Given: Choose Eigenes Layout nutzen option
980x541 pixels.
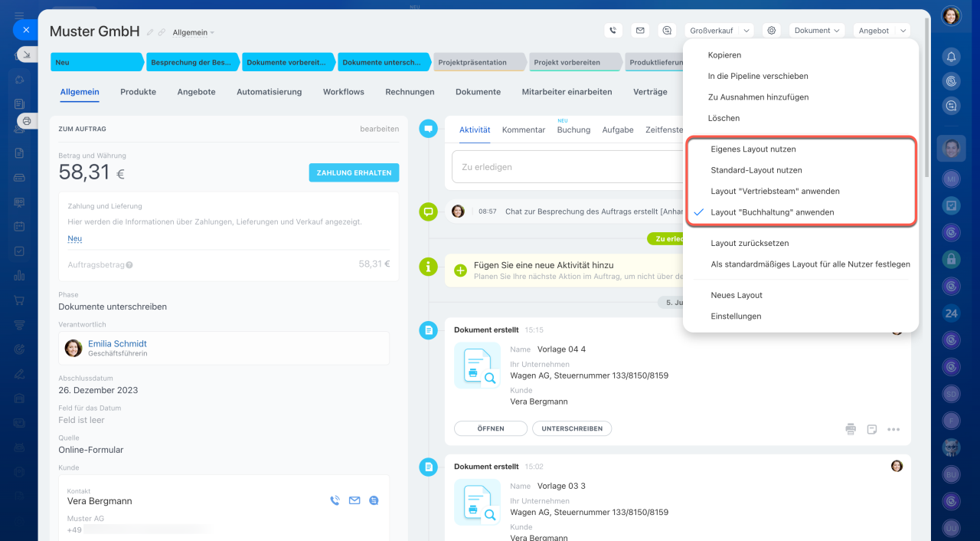Looking at the screenshot, I should (753, 149).
